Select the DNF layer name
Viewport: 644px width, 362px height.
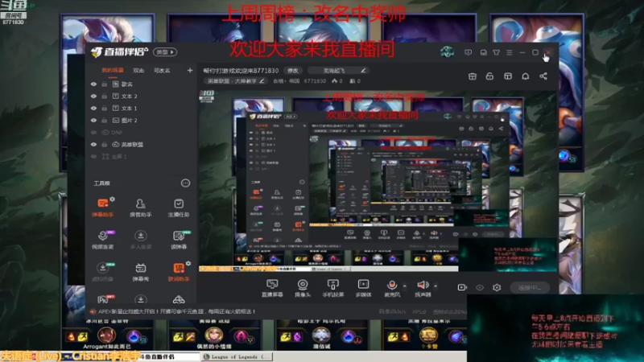click(x=117, y=133)
